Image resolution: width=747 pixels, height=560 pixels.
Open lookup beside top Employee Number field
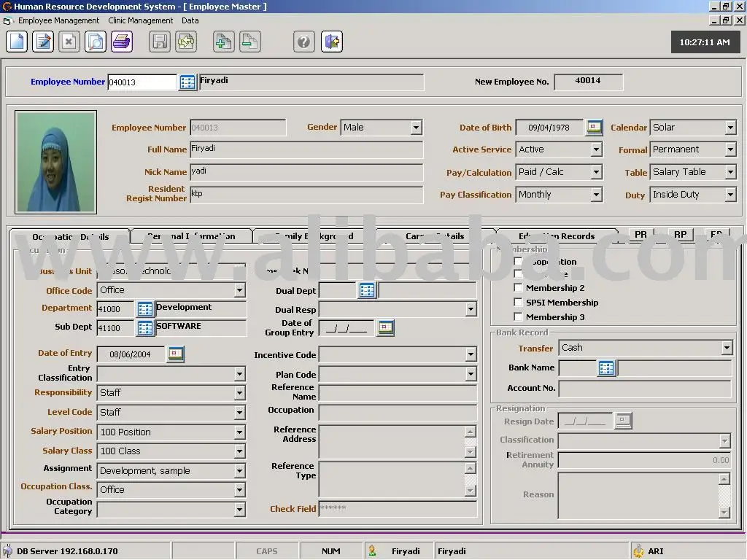[187, 82]
